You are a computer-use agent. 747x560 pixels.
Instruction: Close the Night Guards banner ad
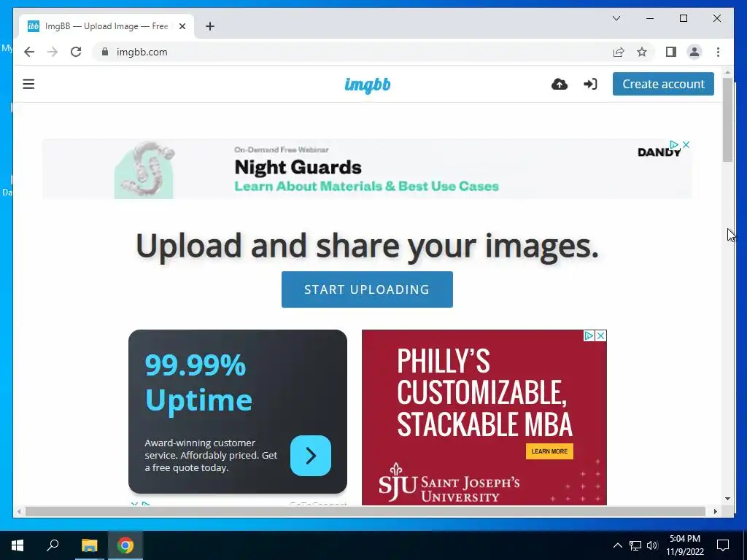coord(686,144)
